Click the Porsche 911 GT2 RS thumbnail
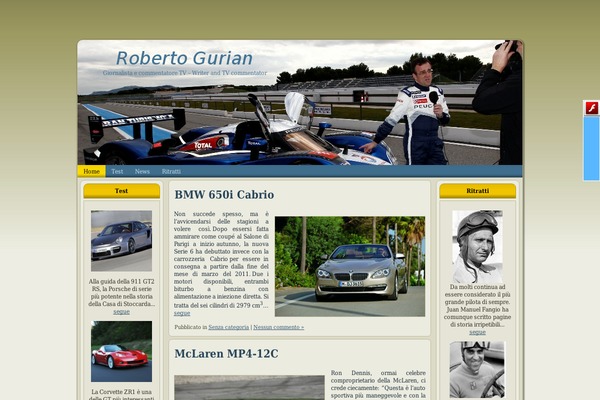Image resolution: width=600 pixels, height=400 pixels. coord(121,241)
